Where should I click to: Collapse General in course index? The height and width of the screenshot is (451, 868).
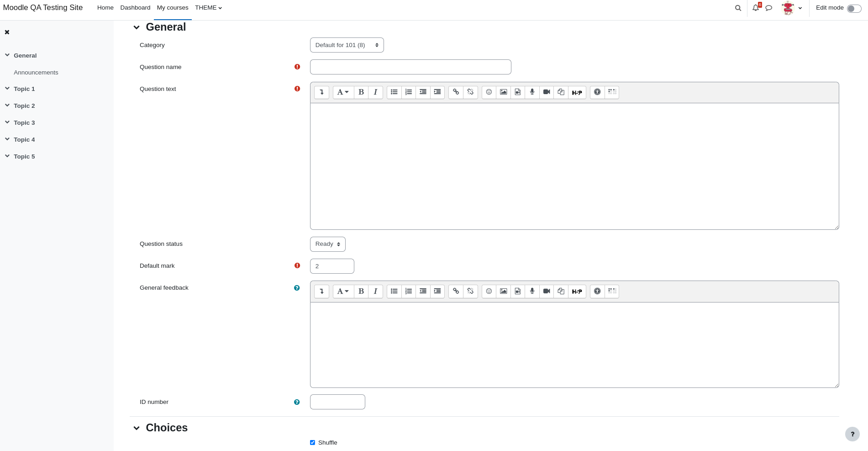[7, 55]
